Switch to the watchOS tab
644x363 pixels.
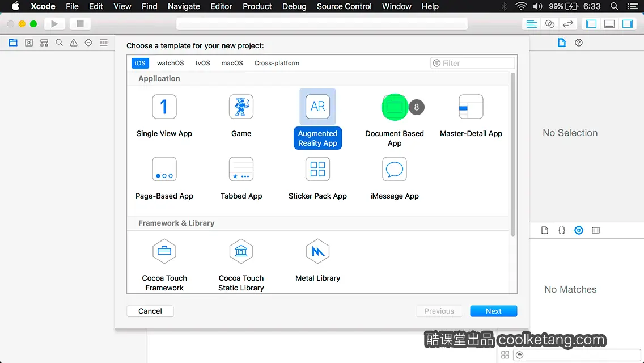171,63
